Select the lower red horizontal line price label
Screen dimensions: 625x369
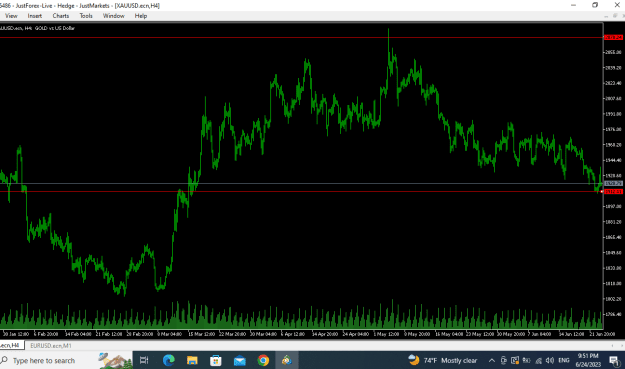tap(613, 192)
